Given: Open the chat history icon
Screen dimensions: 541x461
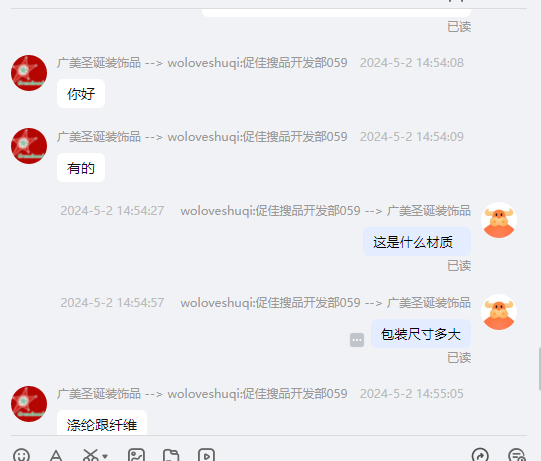Looking at the screenshot, I should 517,455.
